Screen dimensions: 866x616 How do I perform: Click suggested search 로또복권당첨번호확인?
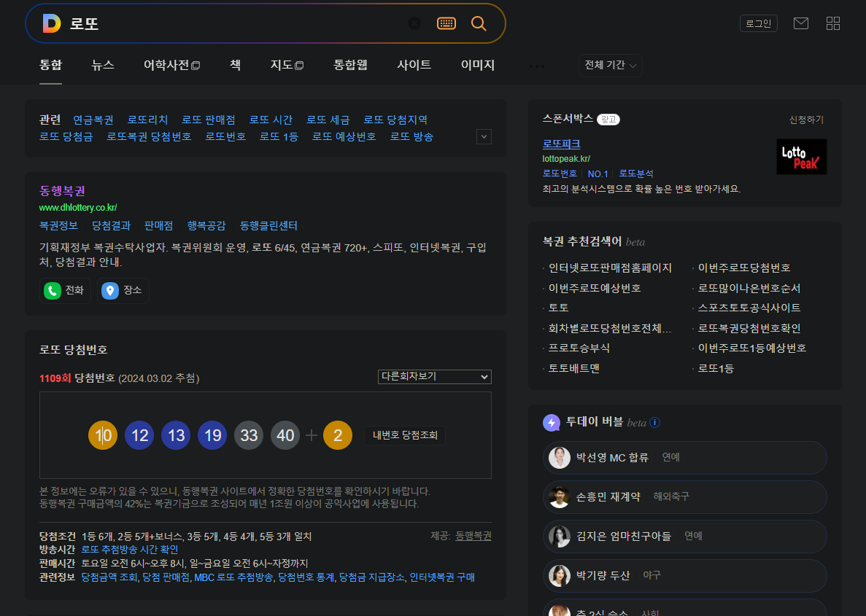point(749,329)
